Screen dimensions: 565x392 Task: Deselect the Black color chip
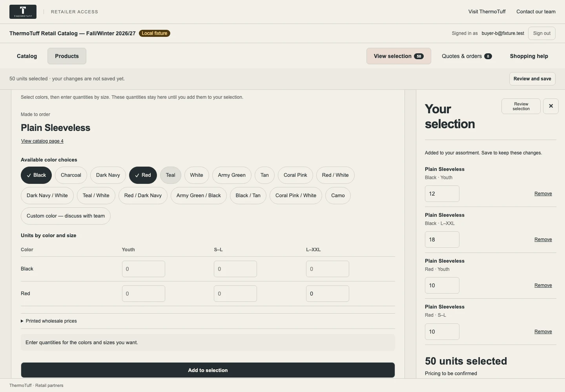[x=36, y=175]
